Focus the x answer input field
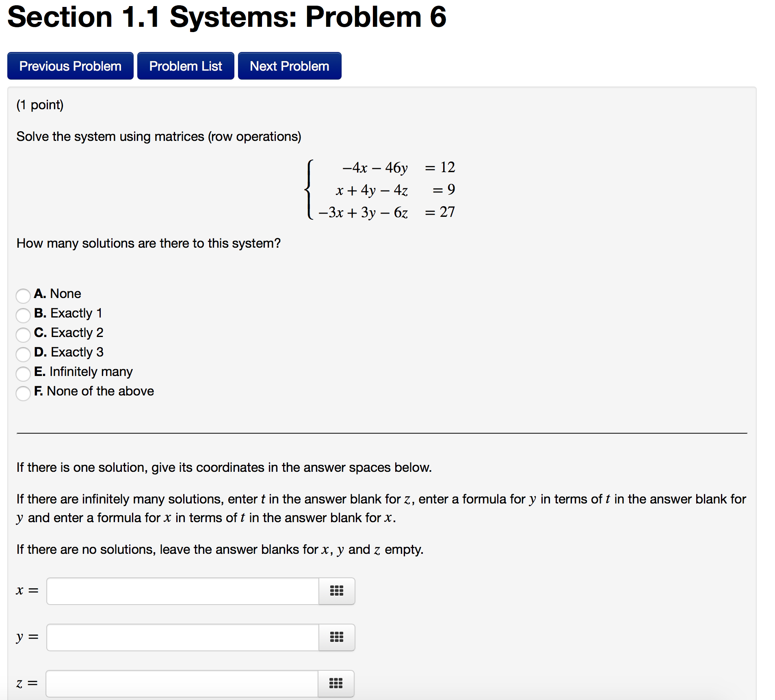The image size is (775, 700). coord(183,591)
